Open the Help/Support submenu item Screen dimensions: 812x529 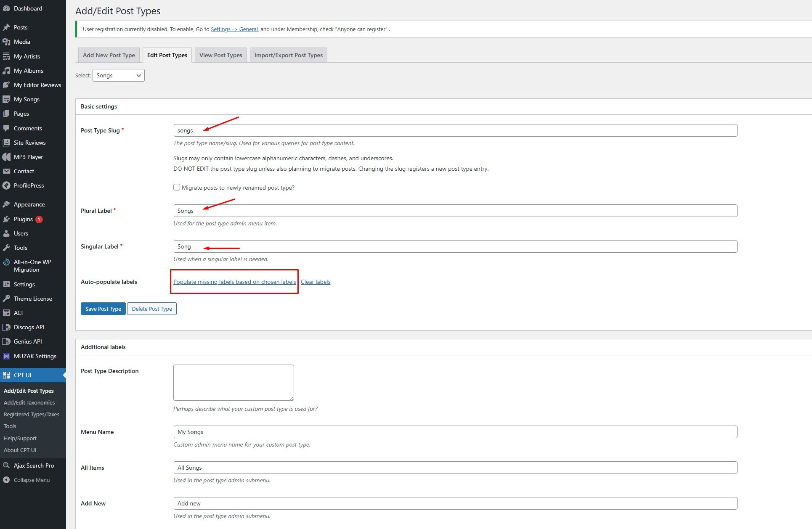20,438
